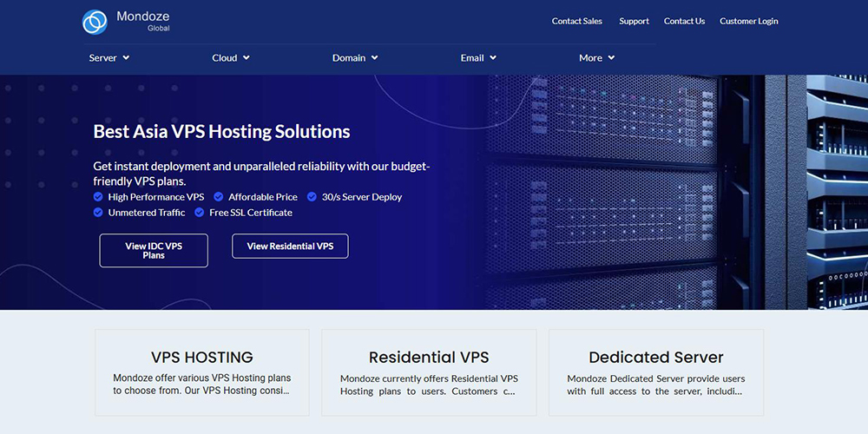Open Customer Login
The height and width of the screenshot is (434, 868).
pos(749,21)
